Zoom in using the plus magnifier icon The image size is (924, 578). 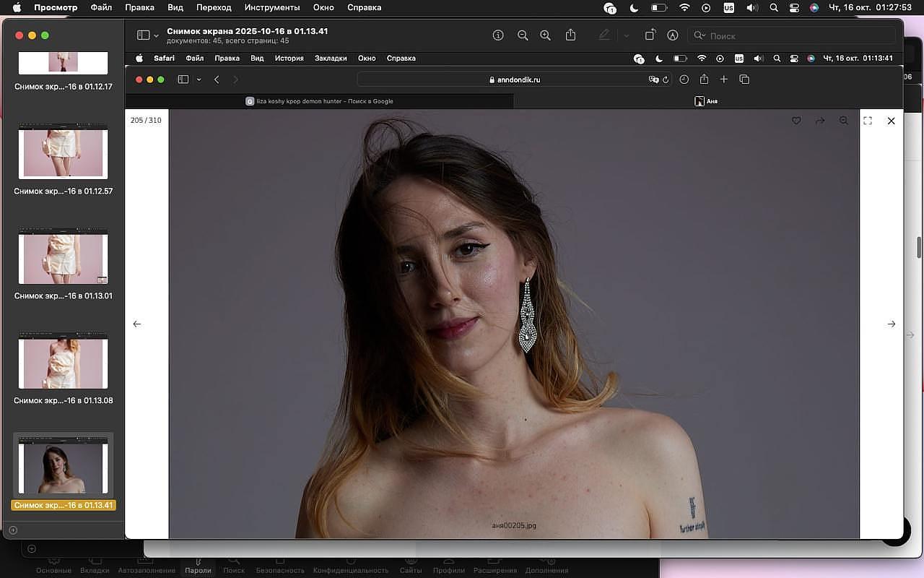(x=546, y=35)
